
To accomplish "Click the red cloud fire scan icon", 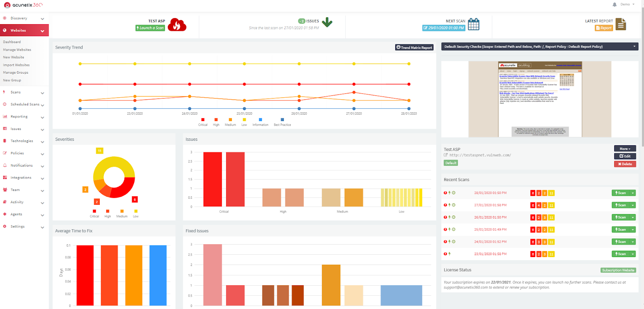I will tap(177, 25).
